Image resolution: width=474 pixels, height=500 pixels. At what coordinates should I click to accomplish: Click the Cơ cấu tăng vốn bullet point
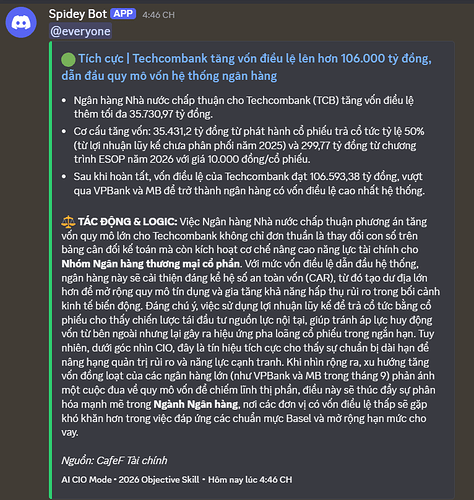pyautogui.click(x=249, y=145)
